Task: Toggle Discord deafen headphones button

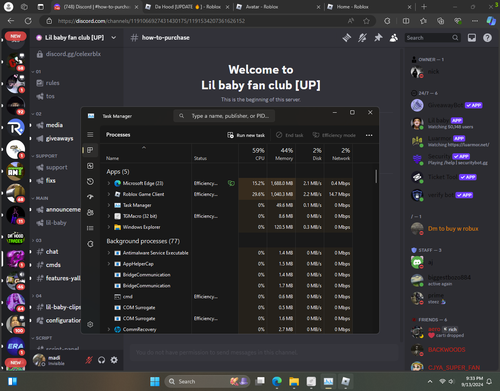Action: [x=101, y=360]
